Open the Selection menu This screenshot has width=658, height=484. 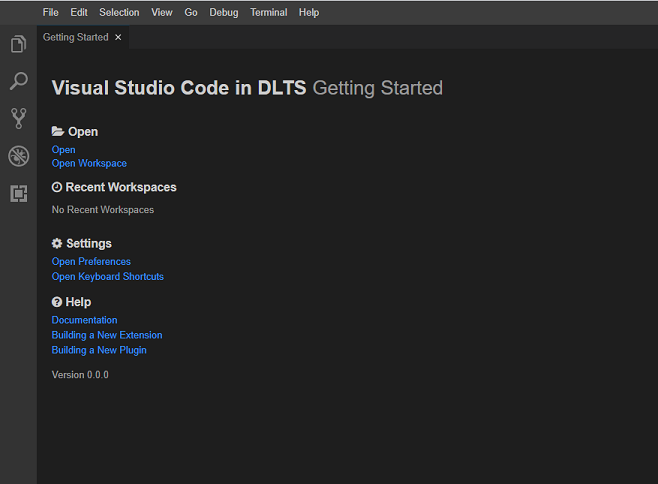pos(119,13)
